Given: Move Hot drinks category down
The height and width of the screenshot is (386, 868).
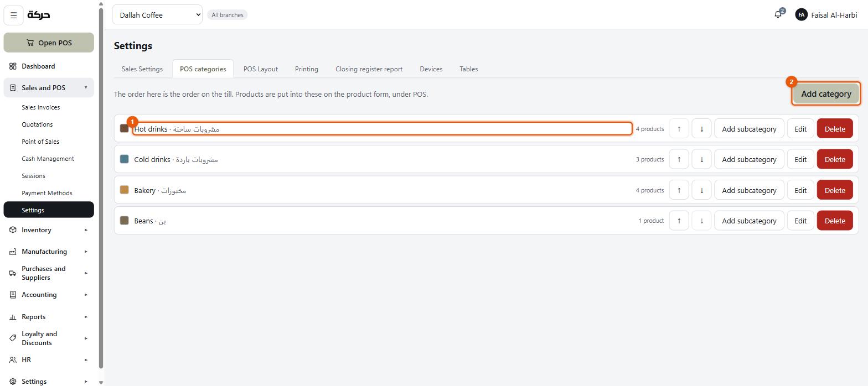Looking at the screenshot, I should tap(701, 129).
